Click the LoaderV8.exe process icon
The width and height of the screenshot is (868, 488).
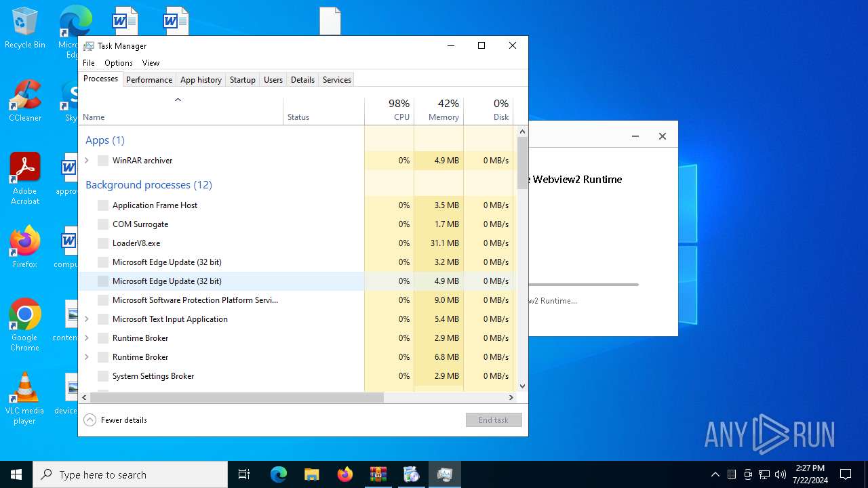103,243
